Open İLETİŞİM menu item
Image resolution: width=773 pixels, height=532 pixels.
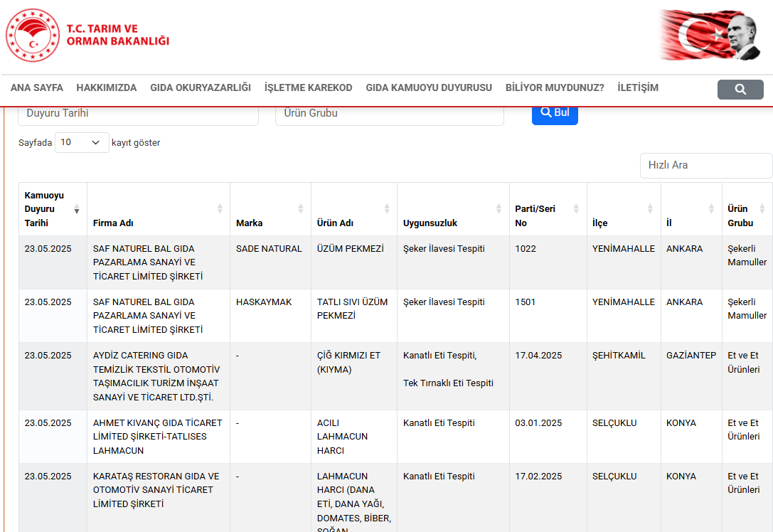638,87
